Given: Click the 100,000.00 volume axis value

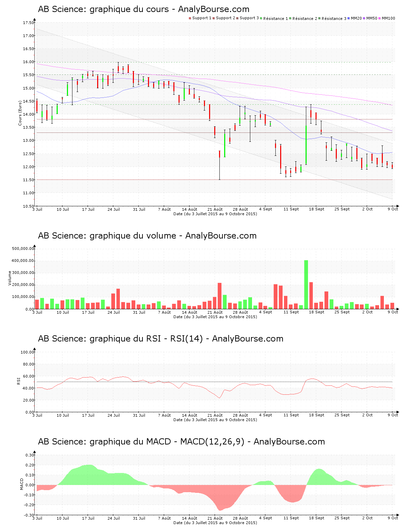Looking at the screenshot, I should [x=23, y=297].
